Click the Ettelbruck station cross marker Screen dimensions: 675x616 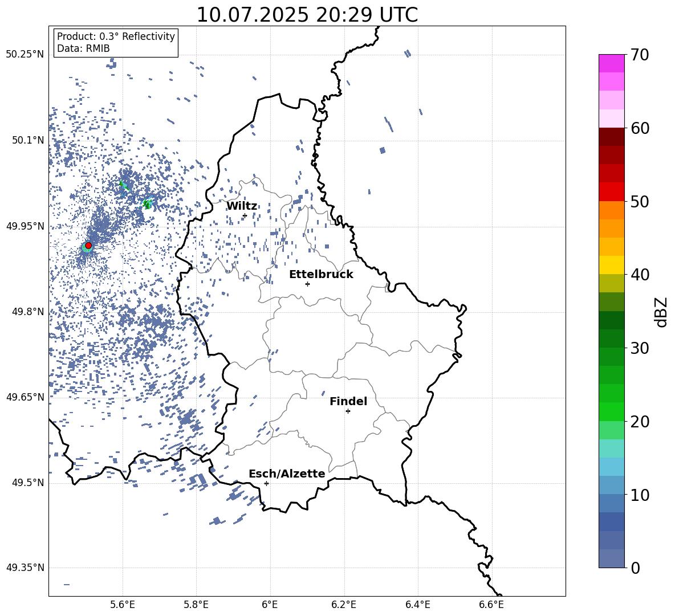[307, 284]
